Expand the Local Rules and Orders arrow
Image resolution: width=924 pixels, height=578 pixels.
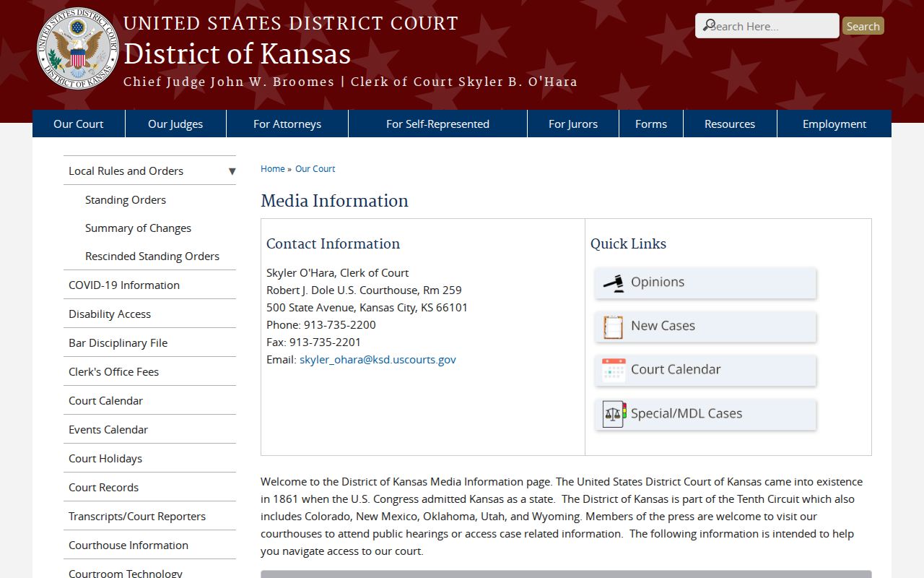[x=232, y=171]
